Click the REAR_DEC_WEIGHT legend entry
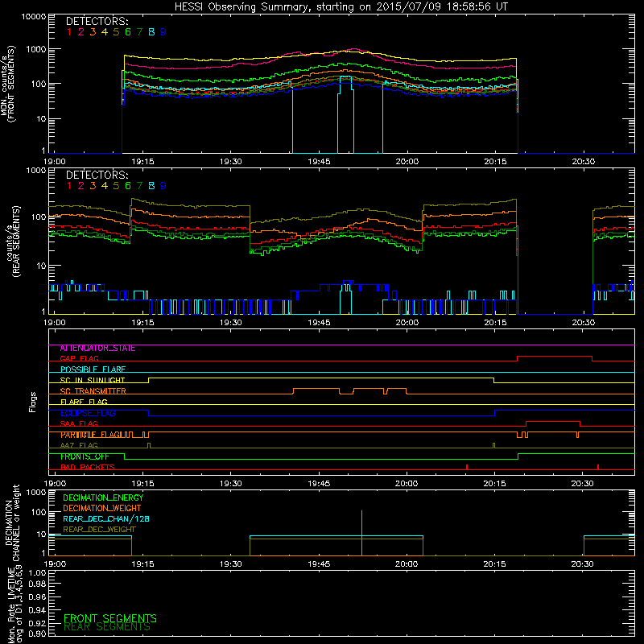644x644 pixels. click(x=99, y=530)
